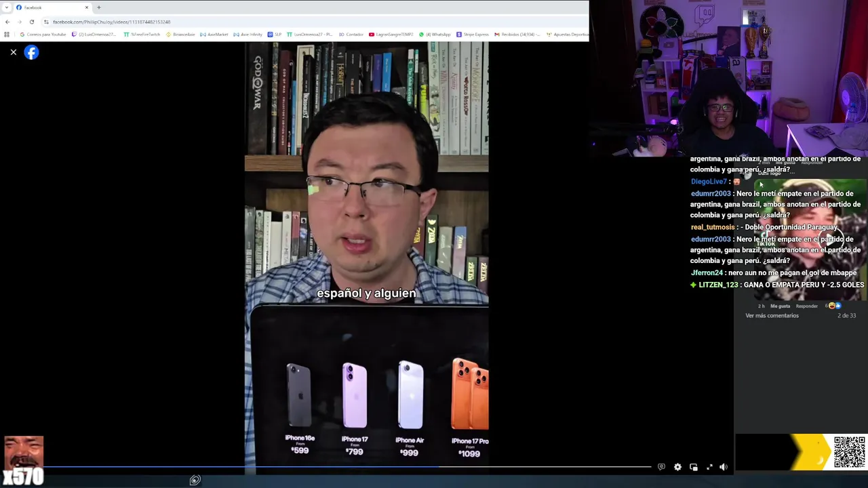Enter fullscreen on the video
The image size is (868, 488).
click(709, 467)
